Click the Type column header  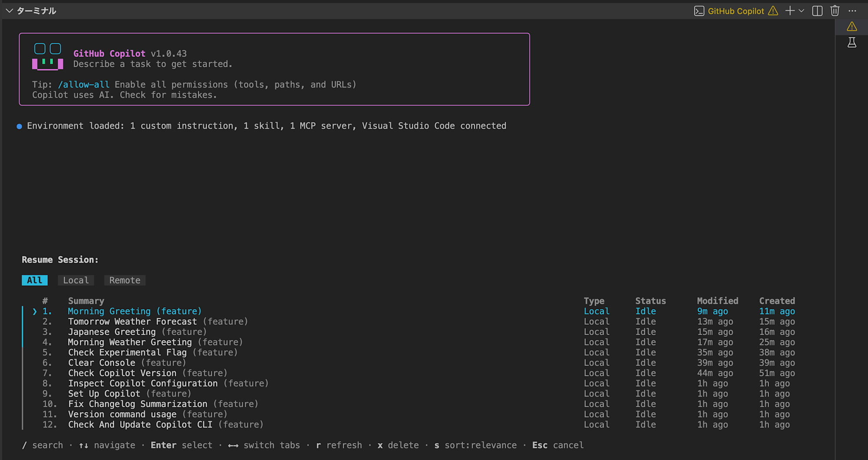(594, 301)
